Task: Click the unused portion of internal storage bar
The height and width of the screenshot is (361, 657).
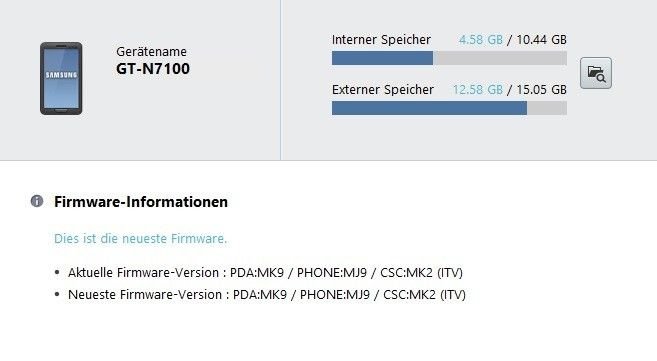Action: click(x=500, y=58)
